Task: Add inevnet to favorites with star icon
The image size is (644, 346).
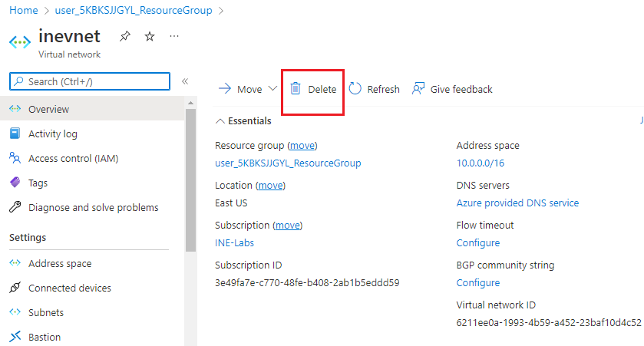Action: coord(150,36)
